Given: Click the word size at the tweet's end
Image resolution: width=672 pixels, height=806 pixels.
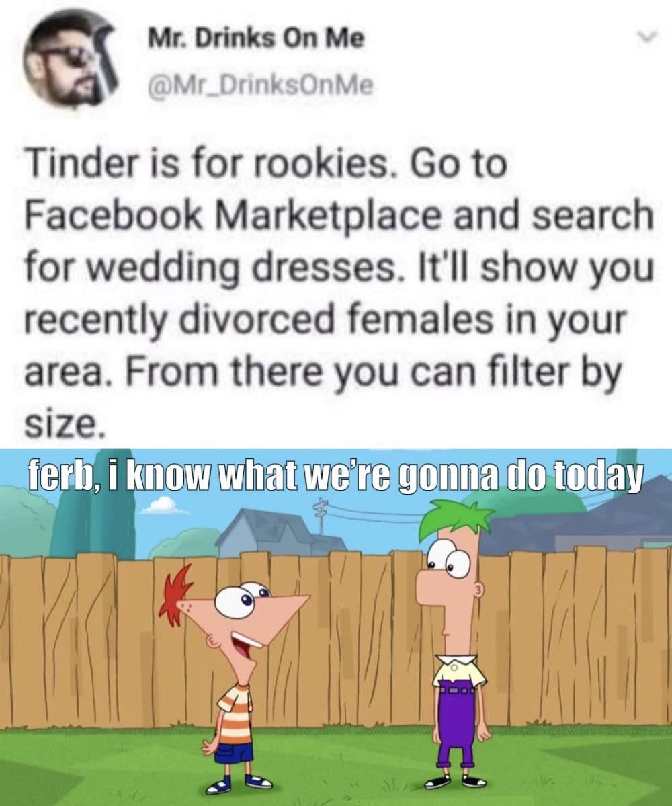Looking at the screenshot, I should [x=60, y=424].
